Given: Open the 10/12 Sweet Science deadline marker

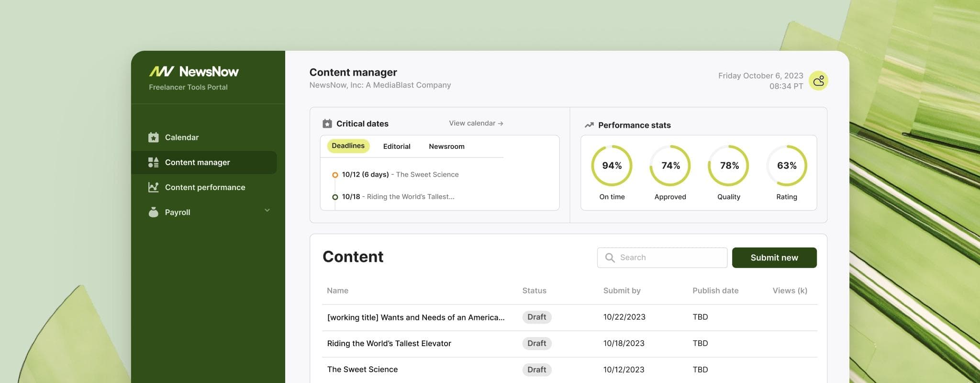Looking at the screenshot, I should click(x=335, y=175).
